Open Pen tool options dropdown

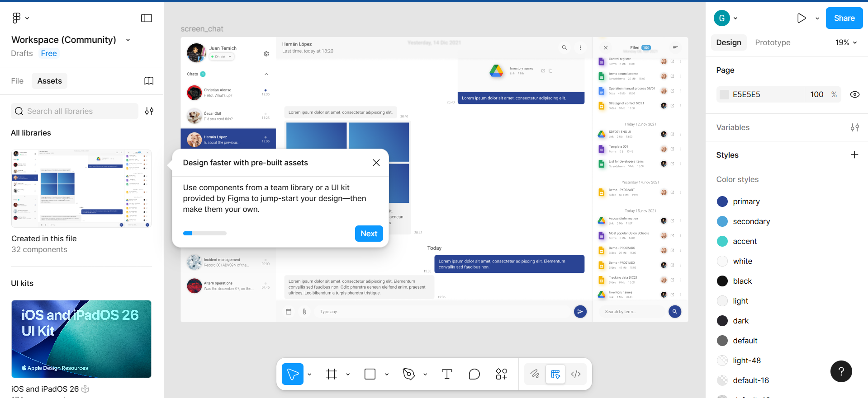pos(425,374)
